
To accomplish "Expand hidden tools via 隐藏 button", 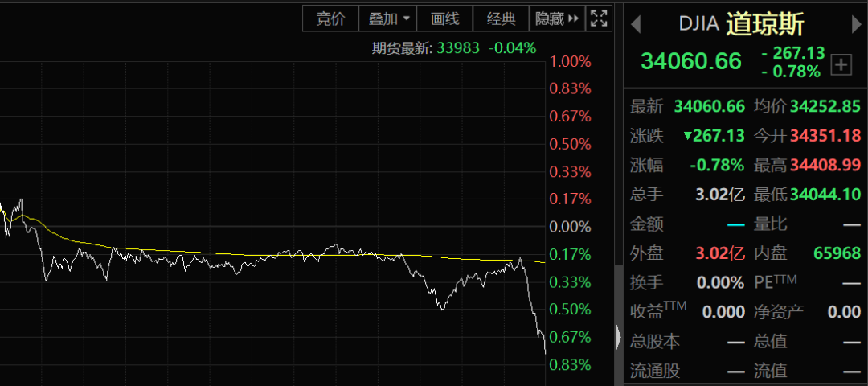I will [x=557, y=18].
